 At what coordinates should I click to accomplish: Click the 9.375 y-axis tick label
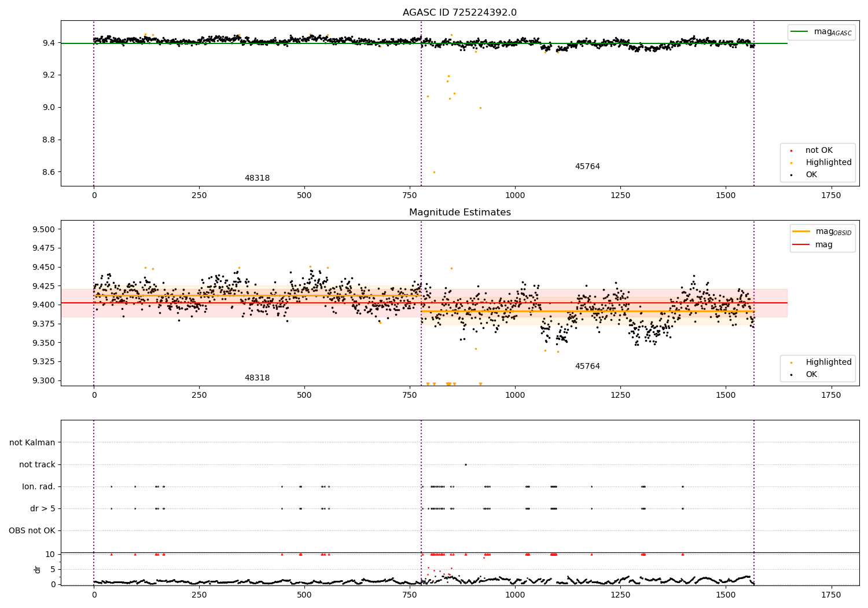[44, 324]
